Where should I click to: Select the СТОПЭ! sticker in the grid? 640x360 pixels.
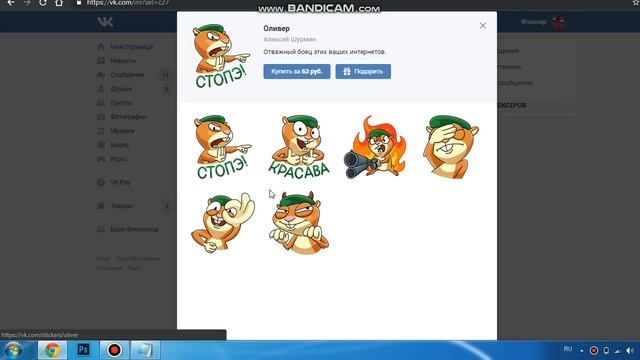pos(222,147)
